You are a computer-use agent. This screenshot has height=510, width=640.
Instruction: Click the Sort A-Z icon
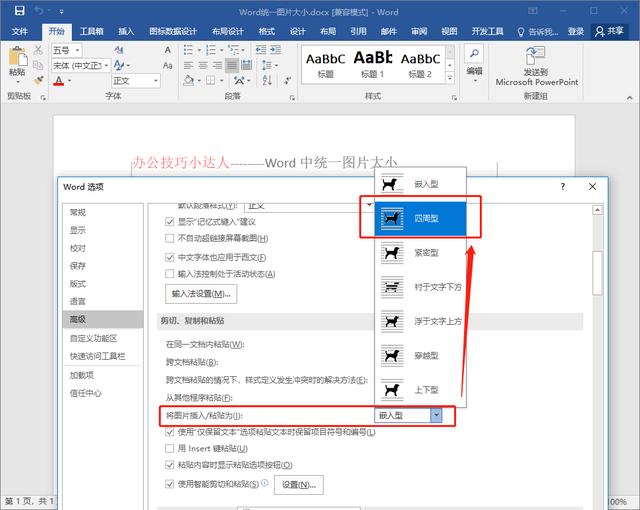(x=267, y=80)
